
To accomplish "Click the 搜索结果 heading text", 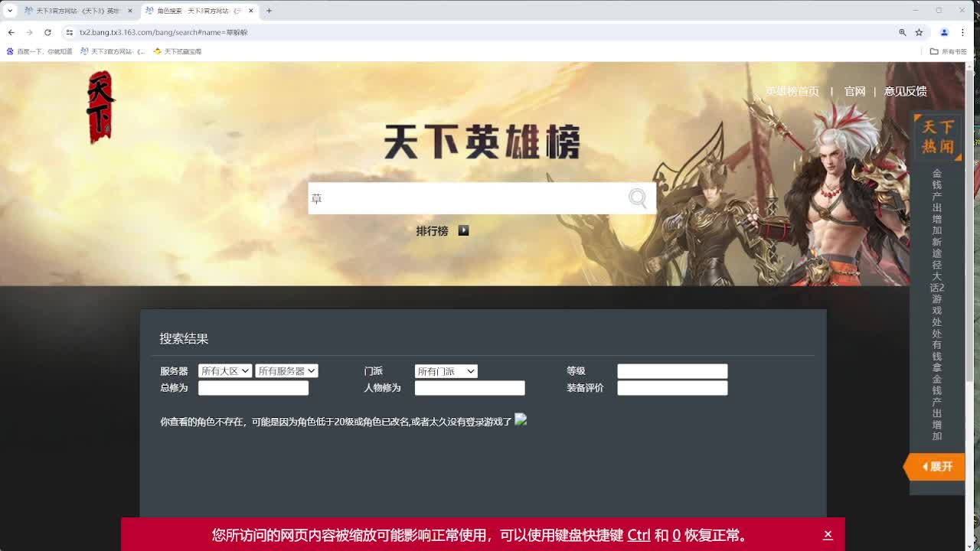I will pyautogui.click(x=184, y=338).
